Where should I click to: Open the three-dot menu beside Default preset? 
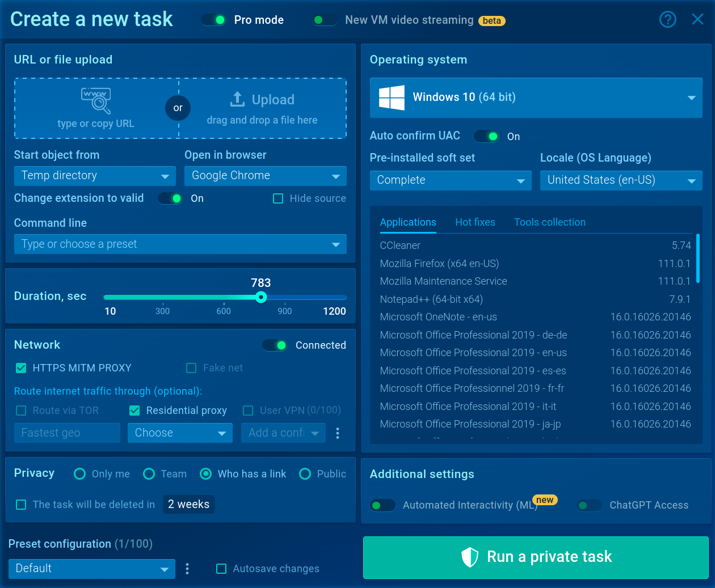tap(187, 569)
